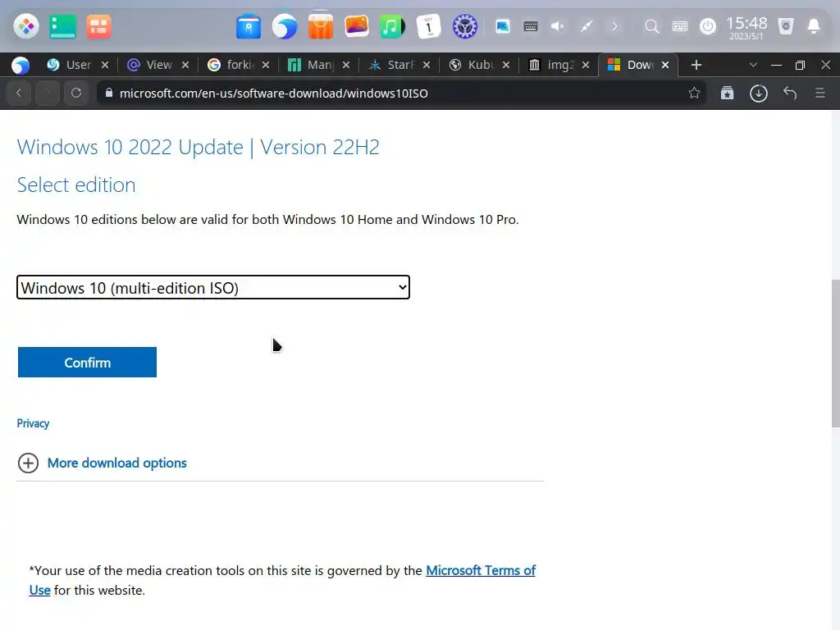Close the active Download tab
Image resolution: width=840 pixels, height=630 pixels.
(664, 65)
